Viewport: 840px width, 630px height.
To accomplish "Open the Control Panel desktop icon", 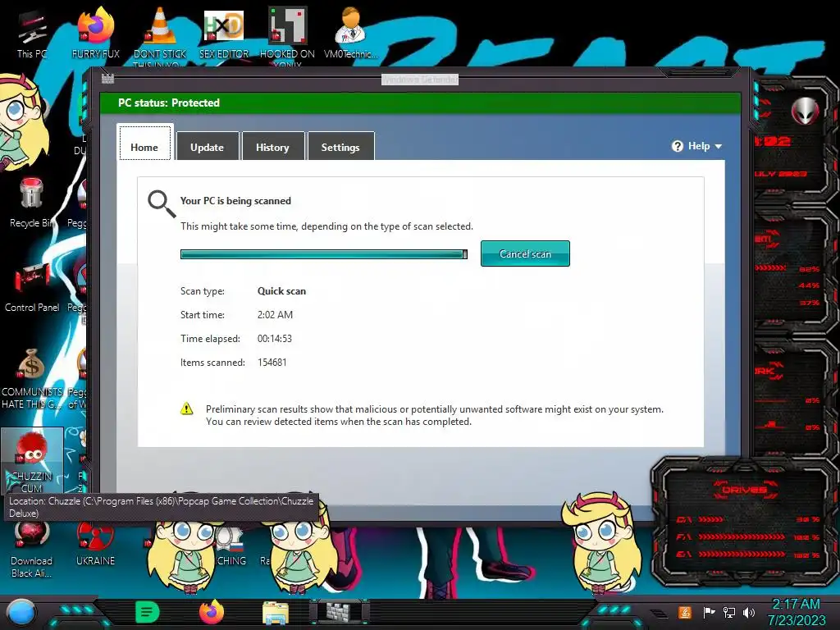I will point(32,288).
